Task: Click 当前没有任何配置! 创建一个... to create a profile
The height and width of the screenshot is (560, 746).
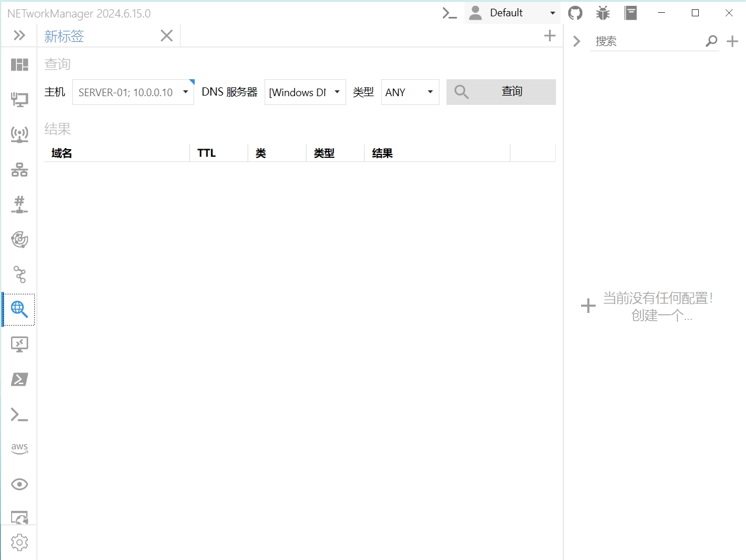Action: click(659, 307)
